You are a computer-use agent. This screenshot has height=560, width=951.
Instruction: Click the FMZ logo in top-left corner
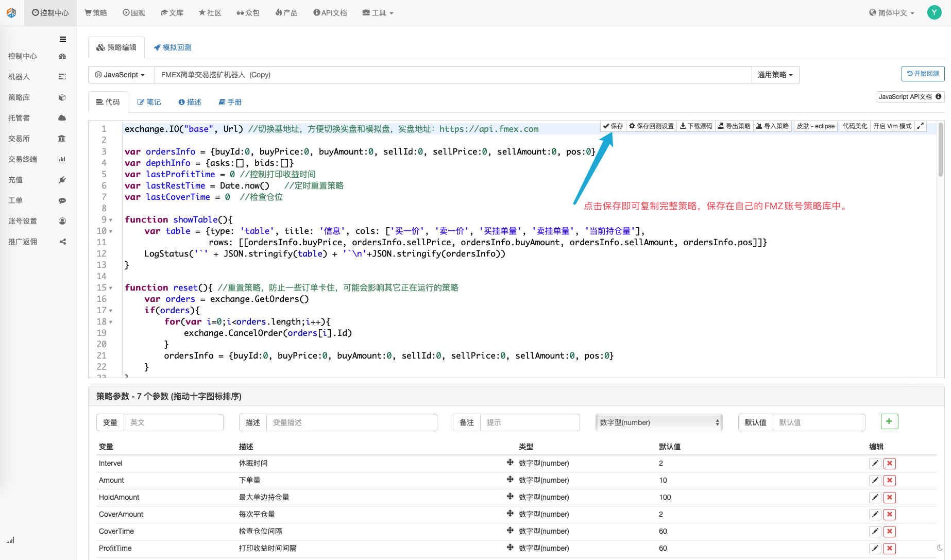[x=11, y=12]
